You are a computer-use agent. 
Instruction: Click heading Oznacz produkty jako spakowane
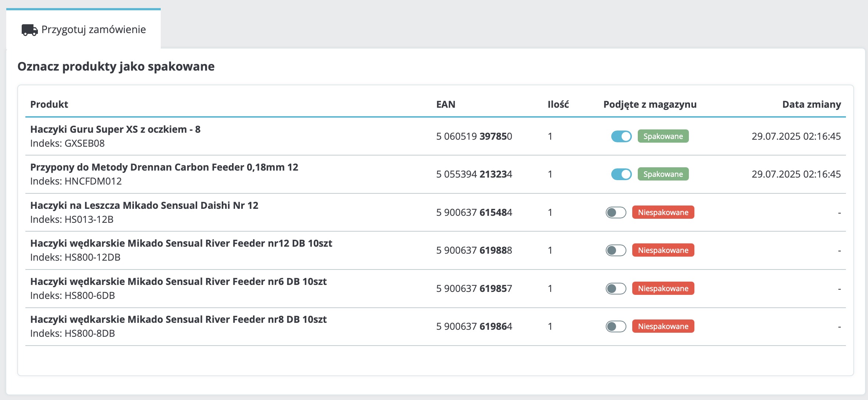coord(116,67)
